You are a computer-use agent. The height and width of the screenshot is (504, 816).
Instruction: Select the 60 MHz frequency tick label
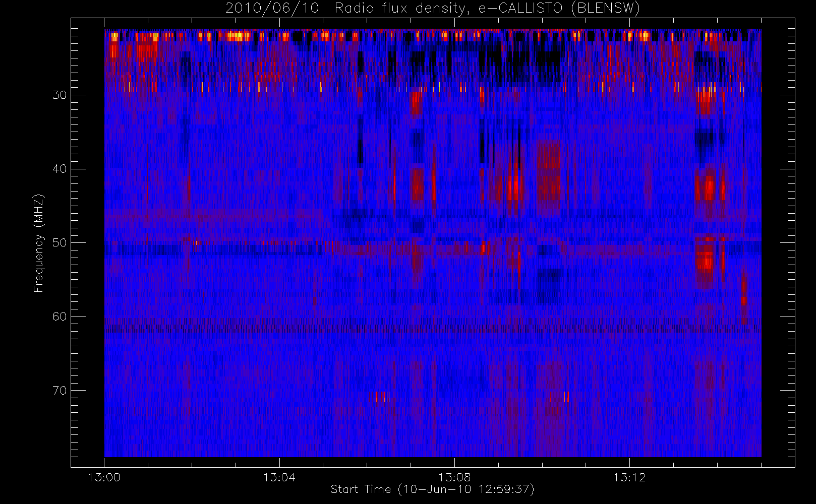[60, 317]
